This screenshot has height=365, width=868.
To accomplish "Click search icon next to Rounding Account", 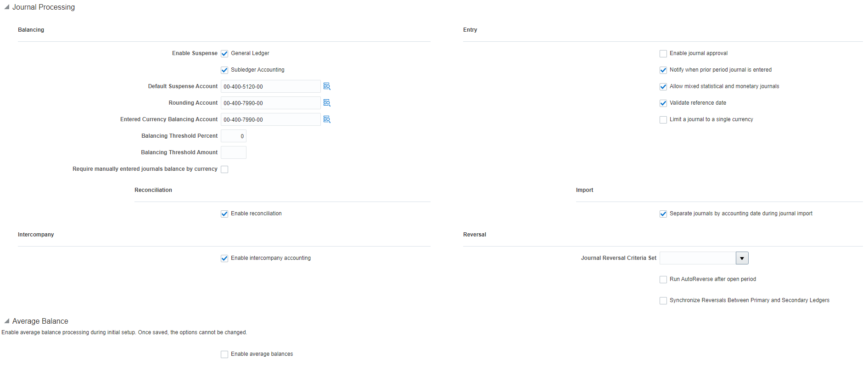I will 327,103.
